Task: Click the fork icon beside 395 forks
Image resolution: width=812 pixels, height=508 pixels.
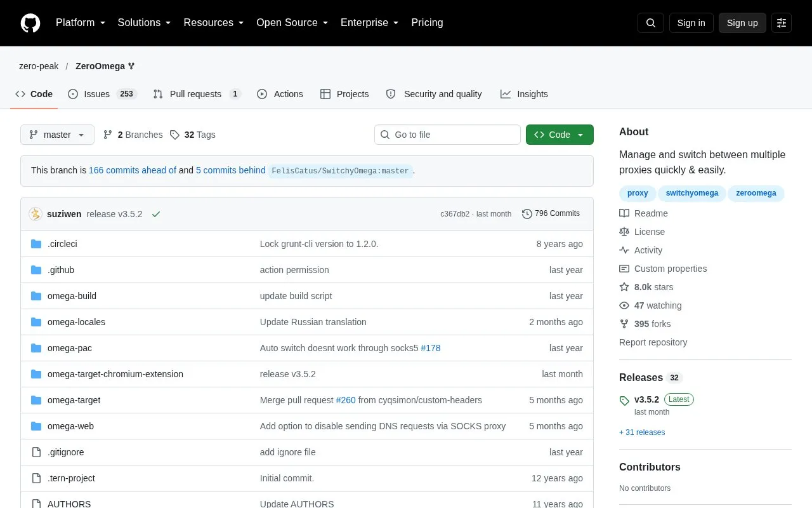Action: click(x=624, y=324)
